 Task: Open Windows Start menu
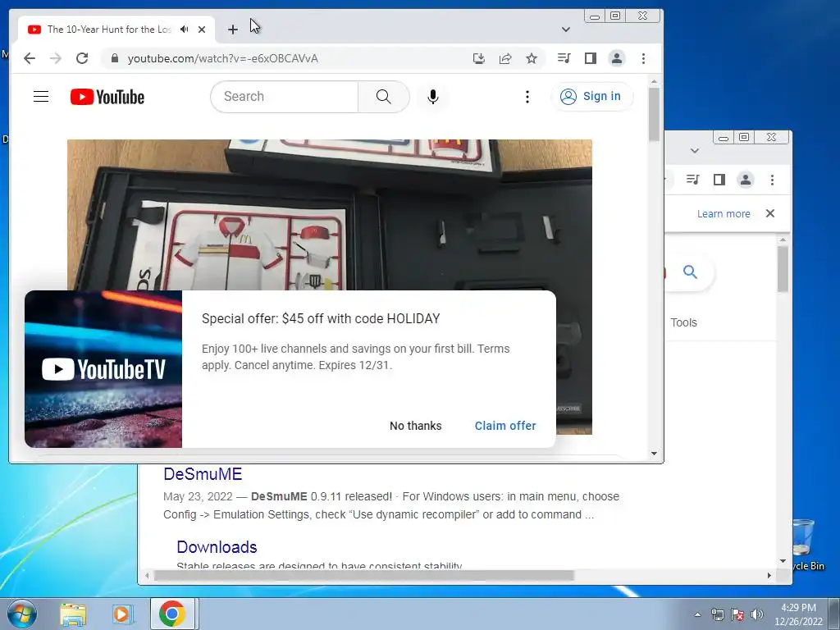point(21,614)
